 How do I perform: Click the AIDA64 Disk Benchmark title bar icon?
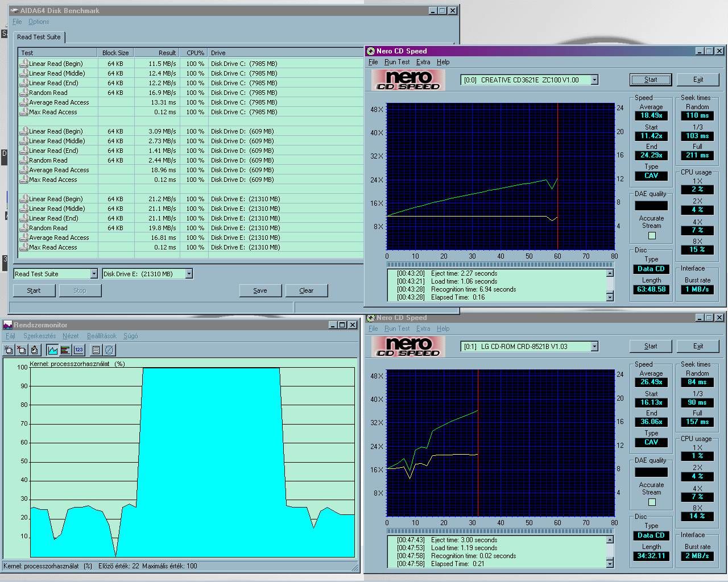(x=14, y=10)
